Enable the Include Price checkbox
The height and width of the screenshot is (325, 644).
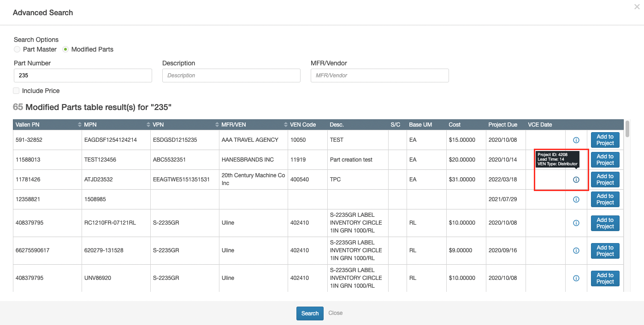click(x=17, y=91)
